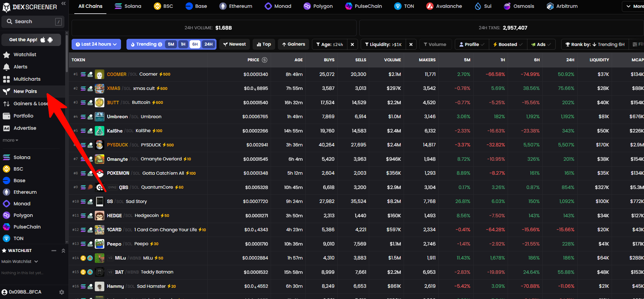Select the 5M trending timeframe
This screenshot has height=299, width=644.
[x=171, y=44]
